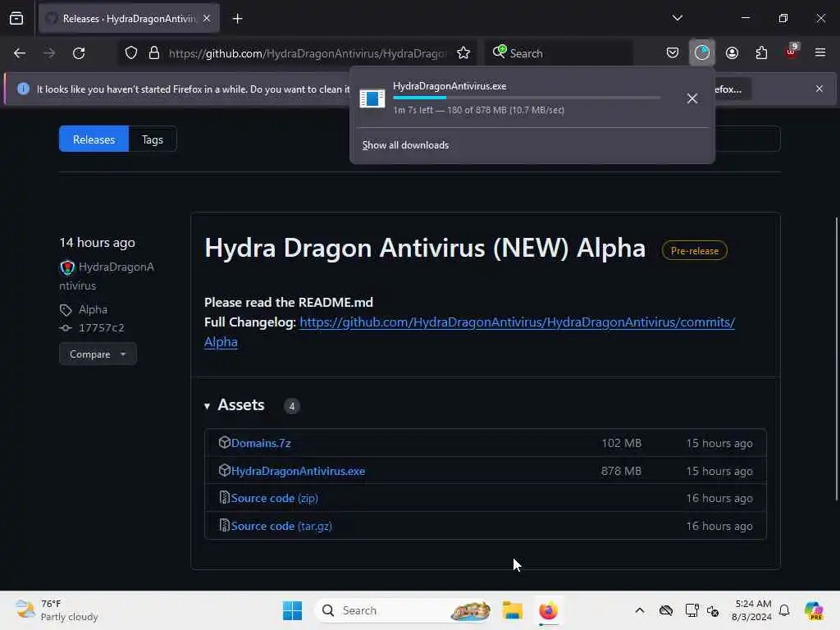The height and width of the screenshot is (630, 840).
Task: Click the Source code (zip) file icon
Action: pyautogui.click(x=225, y=498)
